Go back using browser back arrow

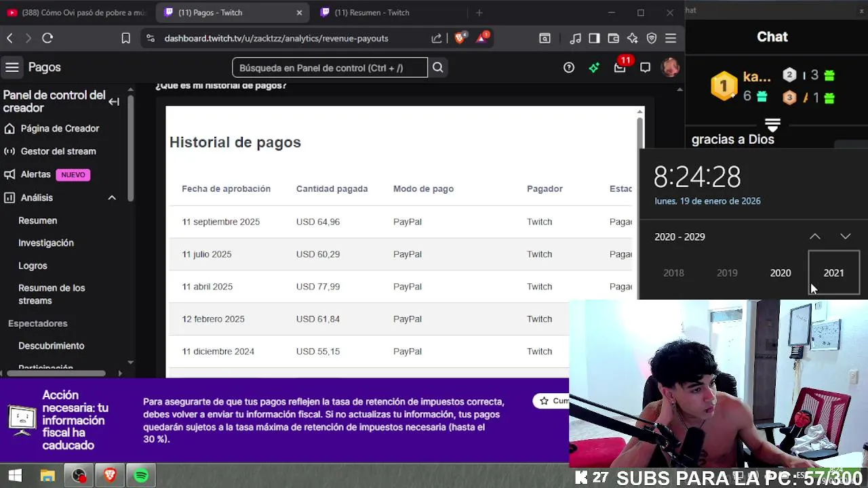9,39
